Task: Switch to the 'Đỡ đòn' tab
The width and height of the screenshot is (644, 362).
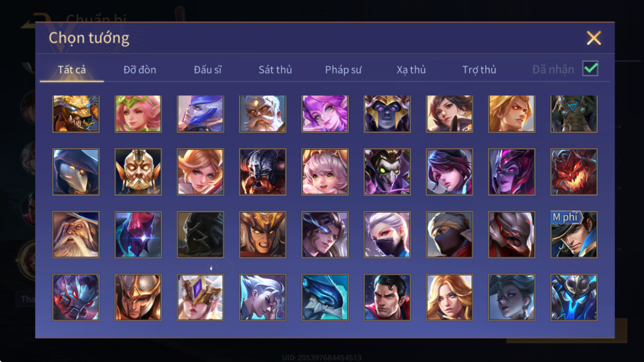Action: tap(140, 70)
